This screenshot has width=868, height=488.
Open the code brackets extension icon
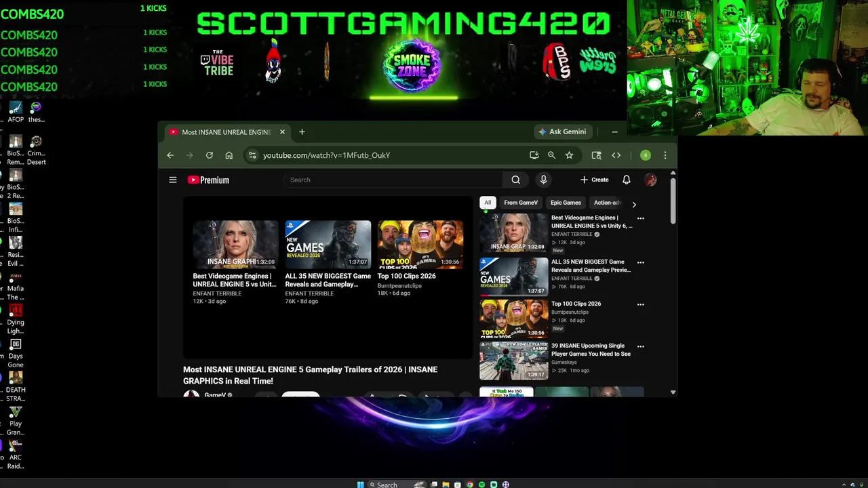pos(616,155)
